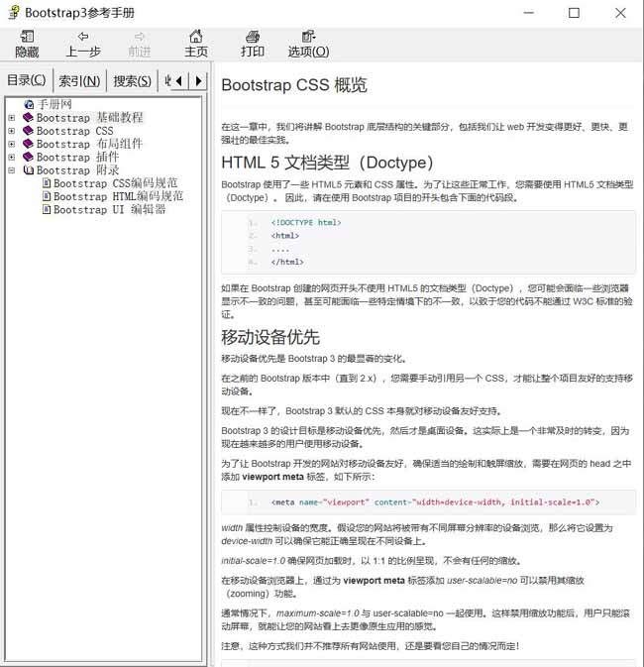The image size is (644, 667).
Task: Click the open book icon of Bootstrap 附录
Action: (x=29, y=170)
